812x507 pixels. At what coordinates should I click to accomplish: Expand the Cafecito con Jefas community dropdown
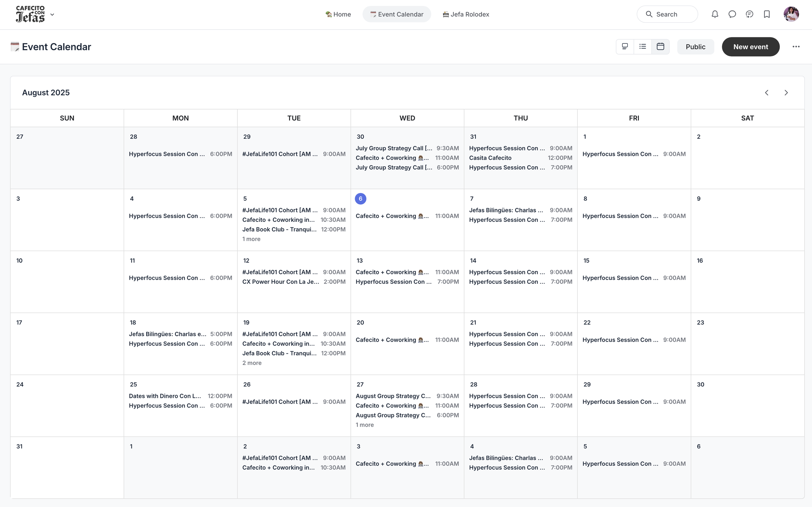tap(52, 14)
